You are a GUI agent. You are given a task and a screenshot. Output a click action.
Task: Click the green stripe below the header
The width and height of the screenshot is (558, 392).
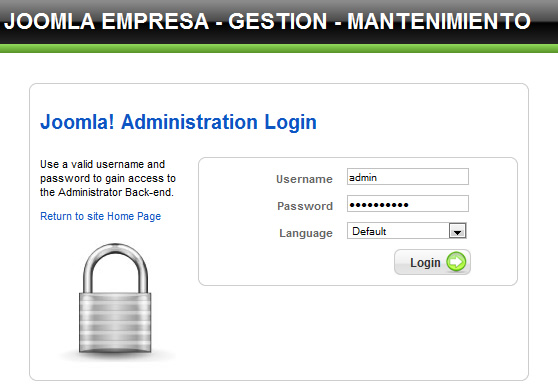(279, 48)
